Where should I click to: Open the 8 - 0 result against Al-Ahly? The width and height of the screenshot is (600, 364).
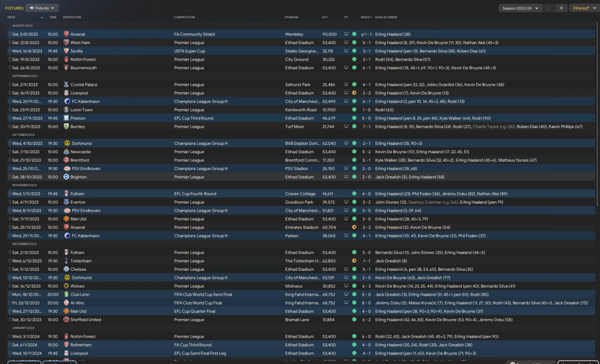[367, 303]
